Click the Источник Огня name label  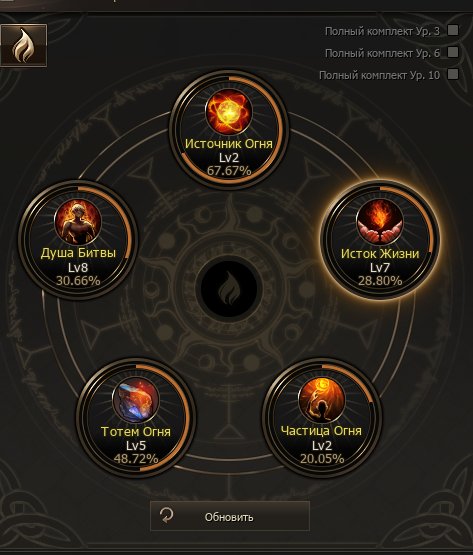pyautogui.click(x=229, y=144)
